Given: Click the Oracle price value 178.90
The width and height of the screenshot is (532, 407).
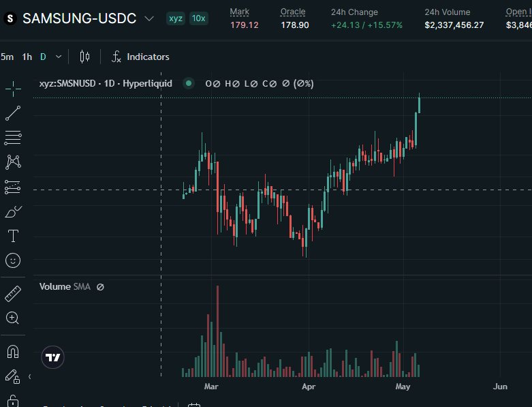Looking at the screenshot, I should click(295, 25).
